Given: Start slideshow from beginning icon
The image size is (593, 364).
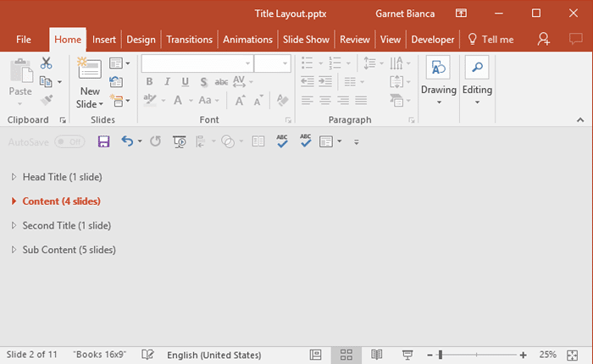Looking at the screenshot, I should click(179, 141).
